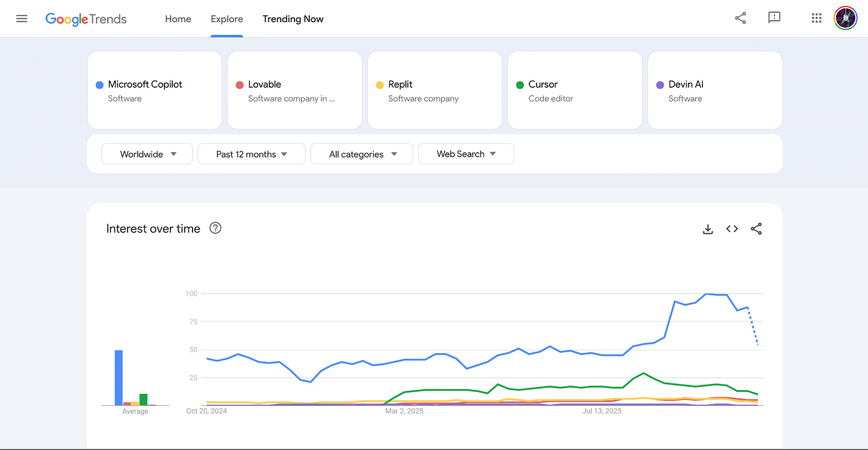Screen dimensions: 868x450
Task: Click the share icon in the header
Action: tap(740, 19)
